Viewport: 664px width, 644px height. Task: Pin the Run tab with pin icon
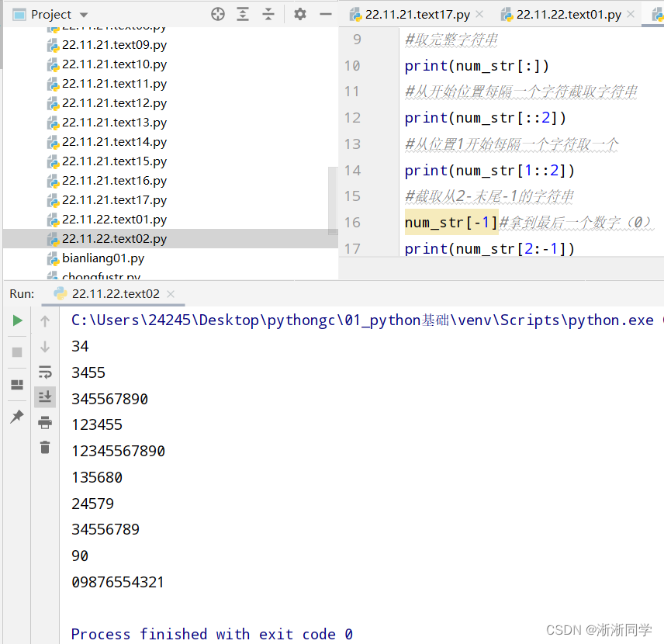point(17,417)
